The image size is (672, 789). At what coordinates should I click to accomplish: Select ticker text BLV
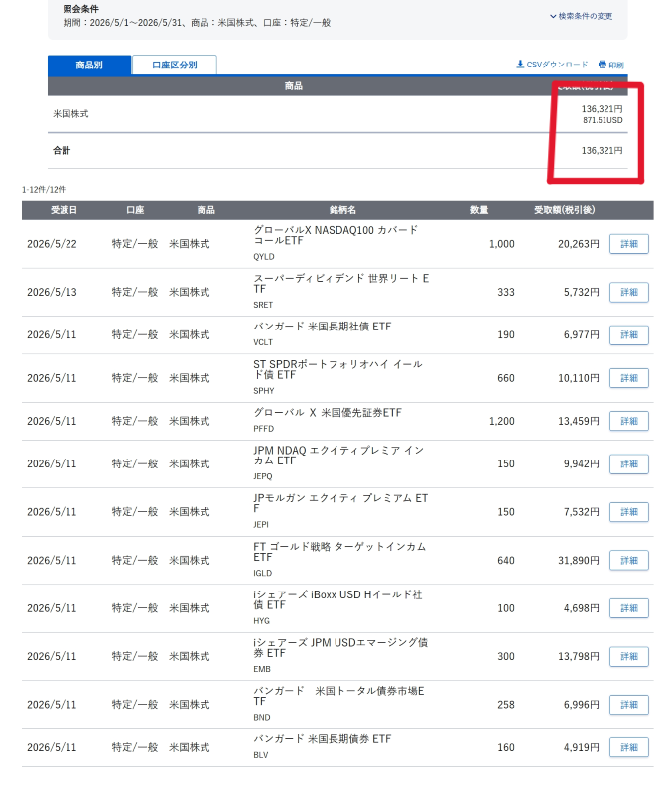[261, 755]
